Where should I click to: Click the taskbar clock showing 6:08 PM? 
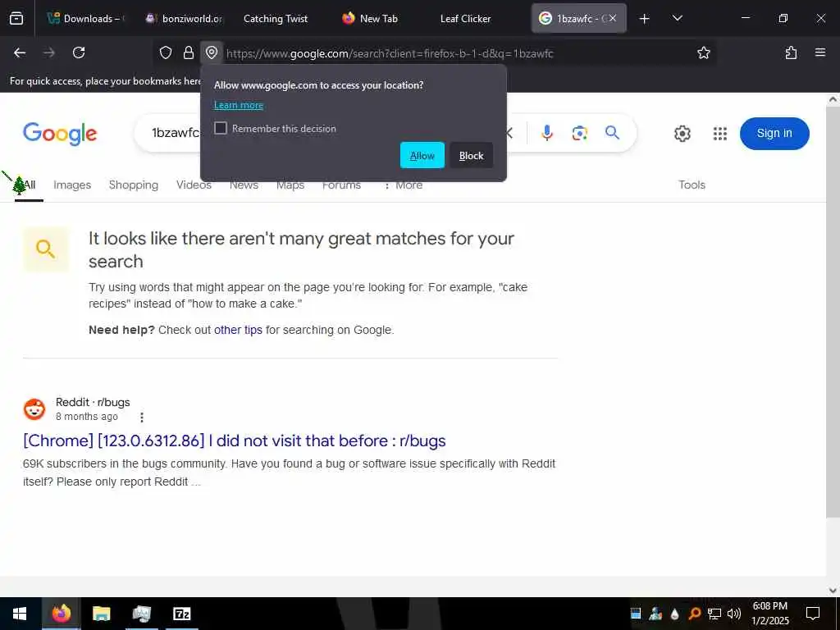coord(769,614)
